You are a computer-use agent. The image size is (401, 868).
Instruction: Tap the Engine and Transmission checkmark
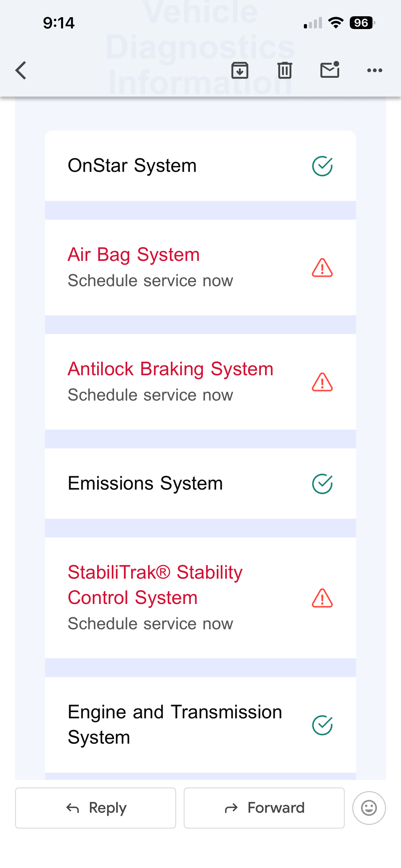tap(322, 725)
